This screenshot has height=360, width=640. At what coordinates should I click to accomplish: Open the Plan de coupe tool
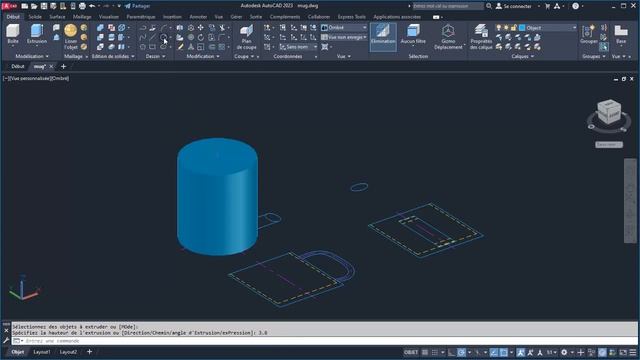pyautogui.click(x=246, y=37)
